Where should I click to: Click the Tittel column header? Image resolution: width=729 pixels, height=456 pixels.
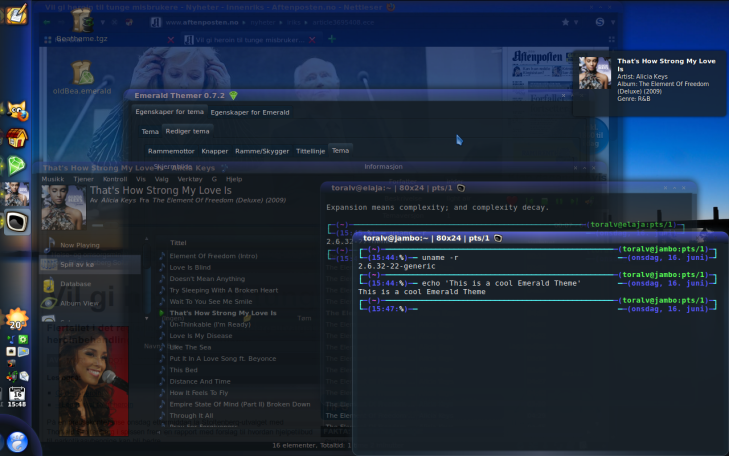click(x=178, y=243)
